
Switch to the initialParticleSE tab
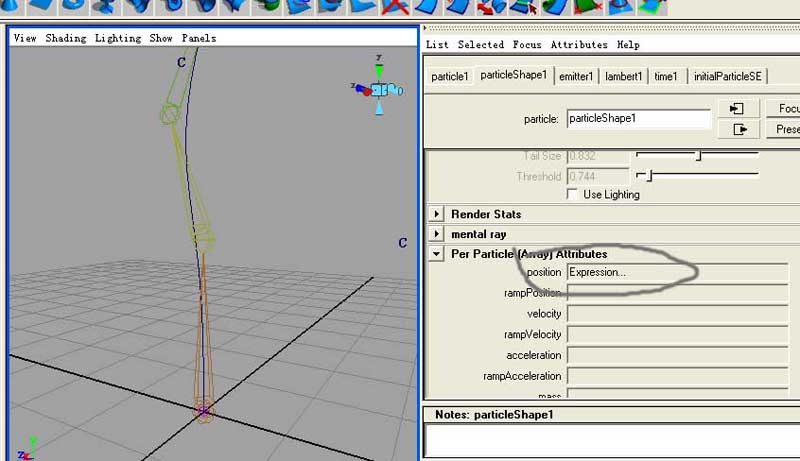(x=728, y=76)
